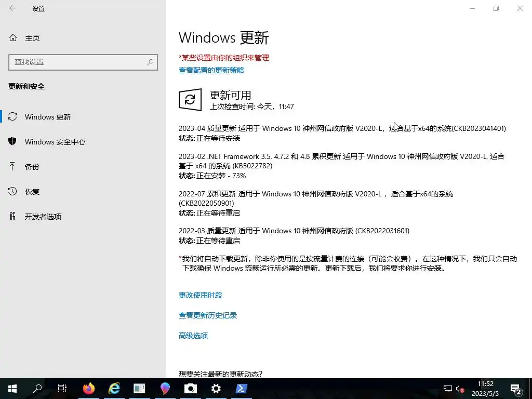Switch to PowerShell on the taskbar
This screenshot has width=532, height=399.
pos(242,389)
